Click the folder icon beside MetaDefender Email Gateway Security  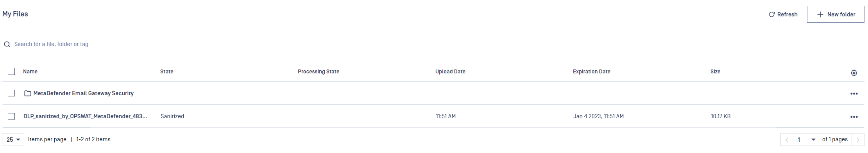[x=28, y=93]
